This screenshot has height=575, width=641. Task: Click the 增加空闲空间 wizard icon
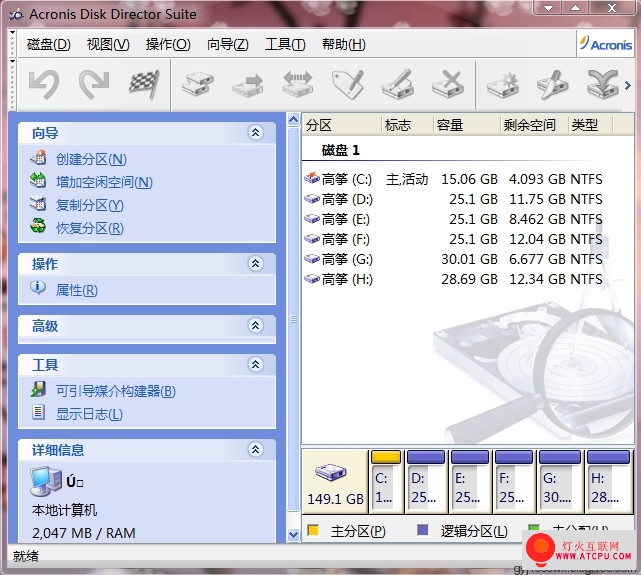38,181
